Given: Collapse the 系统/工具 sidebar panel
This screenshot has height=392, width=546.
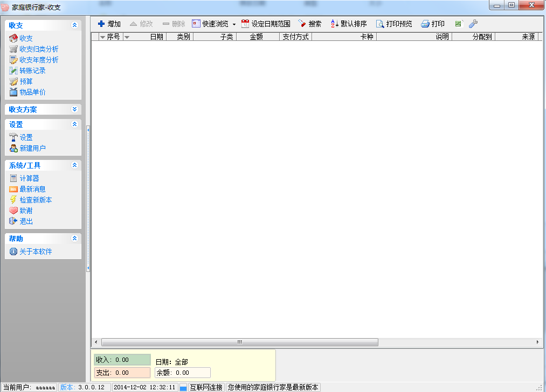Looking at the screenshot, I should pyautogui.click(x=74, y=165).
